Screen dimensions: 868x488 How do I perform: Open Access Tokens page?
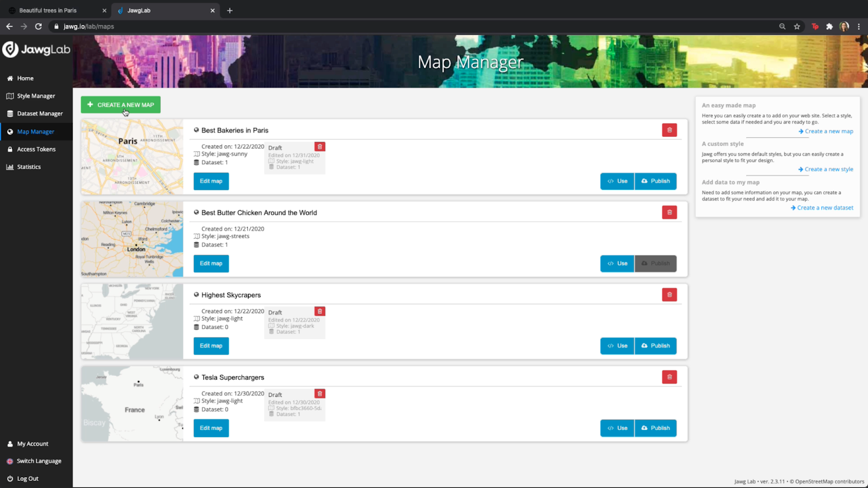[x=31, y=149]
